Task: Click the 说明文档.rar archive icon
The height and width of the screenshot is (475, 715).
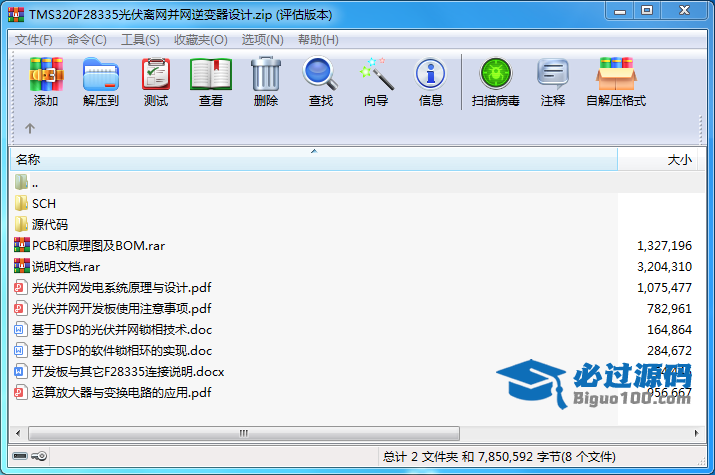Action: [21, 266]
